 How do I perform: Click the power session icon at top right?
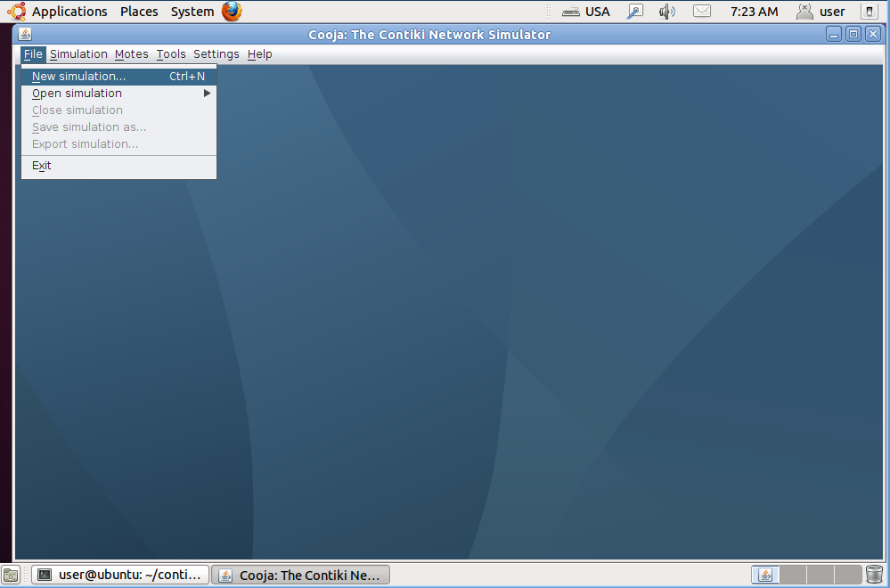pos(869,12)
